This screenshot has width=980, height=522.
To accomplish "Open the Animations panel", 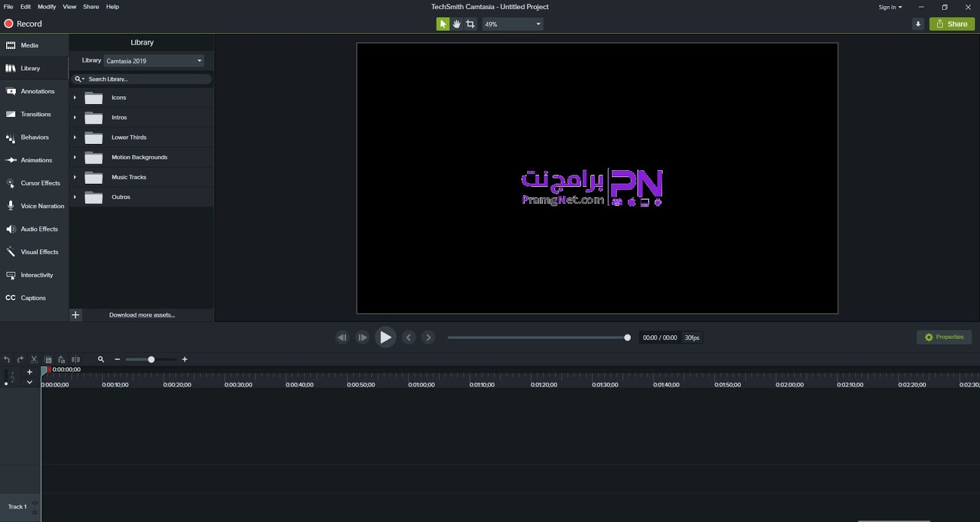I will pos(34,160).
